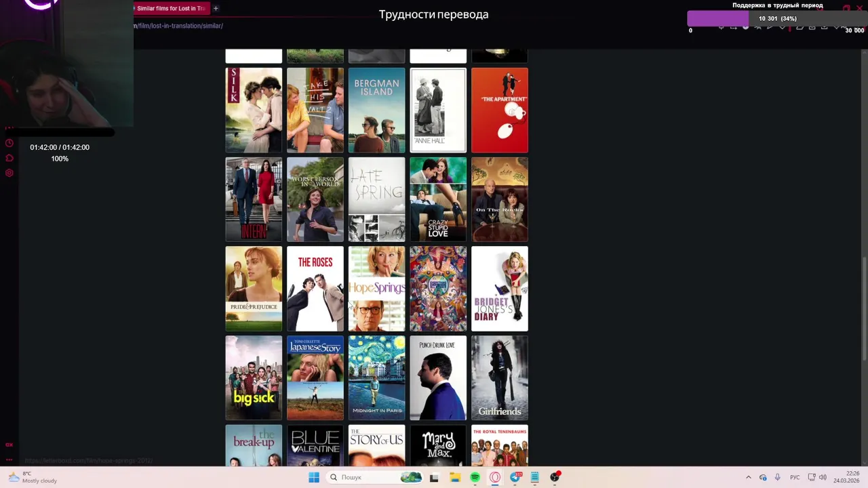Open The Royal Tenenbaums poster
868x488 pixels.
click(500, 445)
